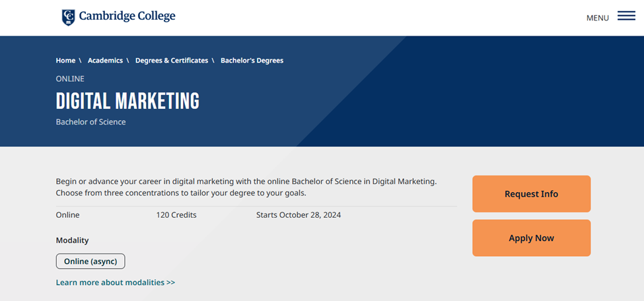This screenshot has height=301, width=644.
Task: Click the MENU text label
Action: click(x=598, y=18)
